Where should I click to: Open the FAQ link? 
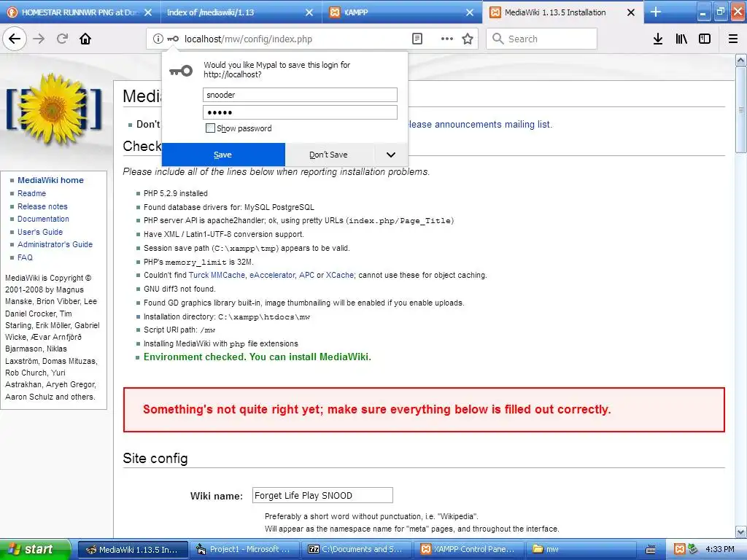click(x=26, y=257)
